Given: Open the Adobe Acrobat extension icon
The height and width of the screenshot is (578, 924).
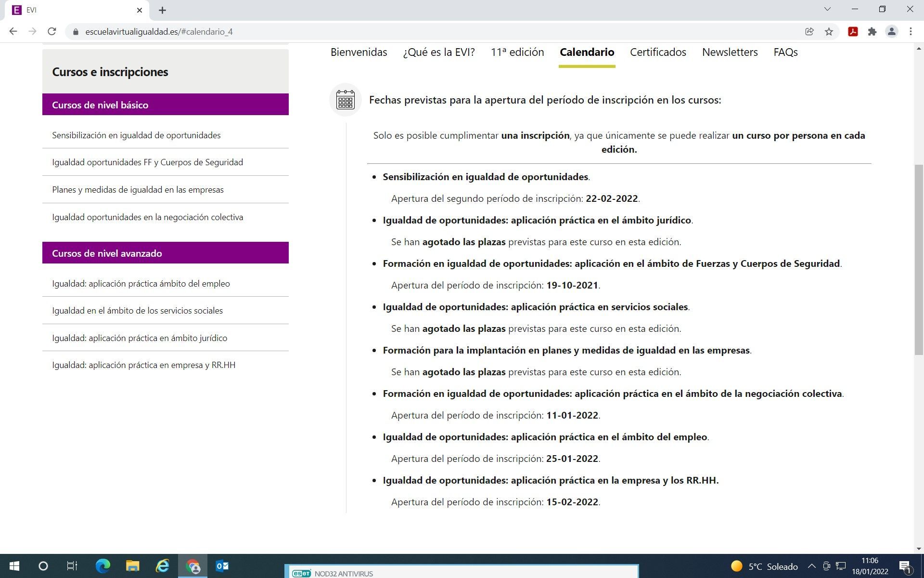Looking at the screenshot, I should click(x=853, y=32).
